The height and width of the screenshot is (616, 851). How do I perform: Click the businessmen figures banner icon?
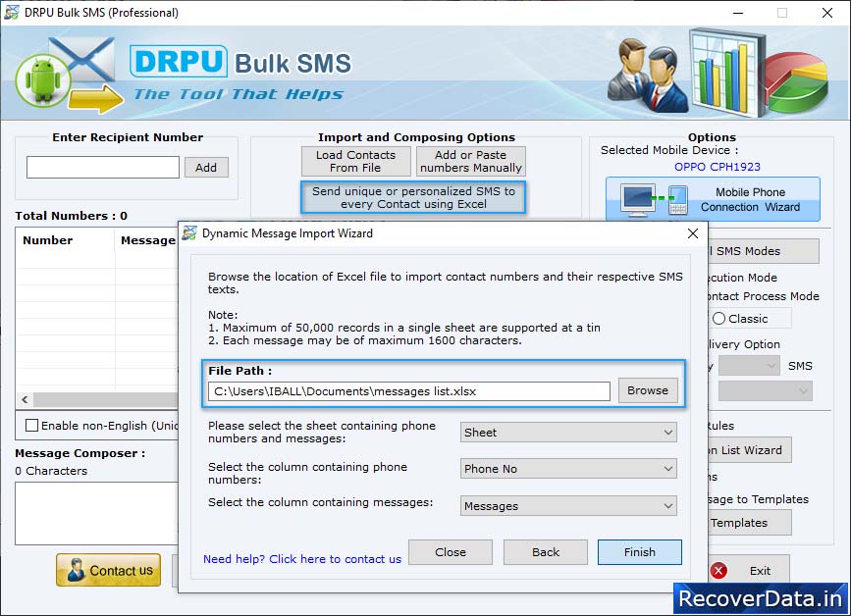click(x=648, y=75)
